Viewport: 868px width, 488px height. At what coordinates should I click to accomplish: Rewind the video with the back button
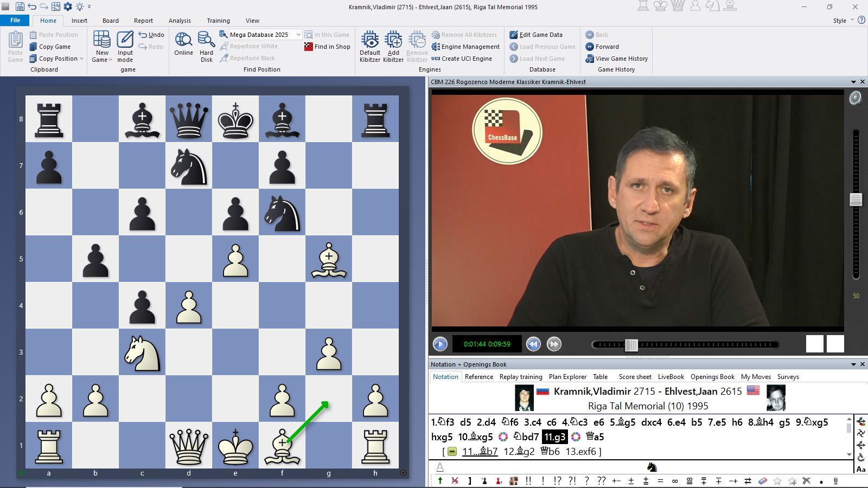[533, 344]
